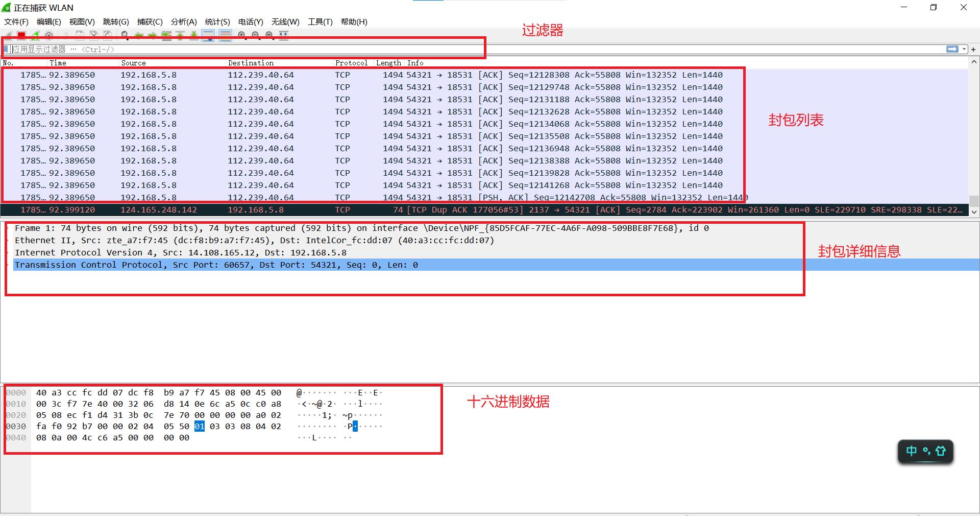Open capture options dialog icon
Screen dimensions: 980x516
tap(49, 35)
